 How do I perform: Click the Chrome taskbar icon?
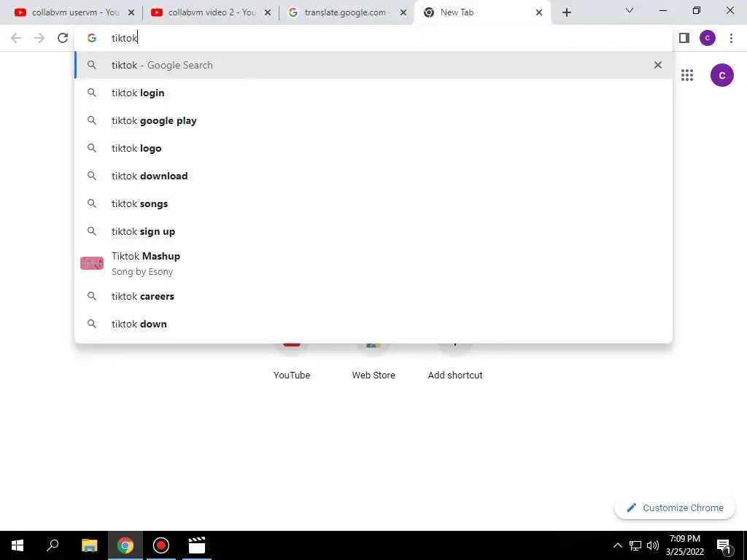coord(125,545)
